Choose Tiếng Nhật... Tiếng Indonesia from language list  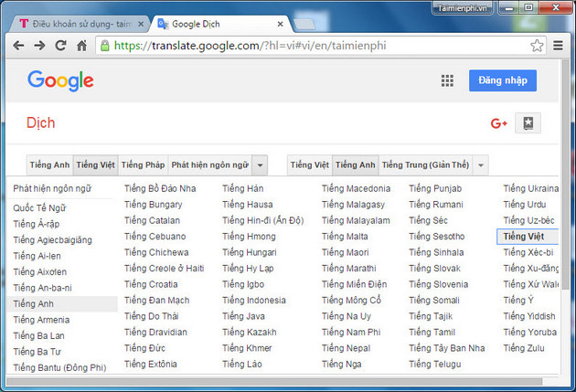[x=253, y=300]
